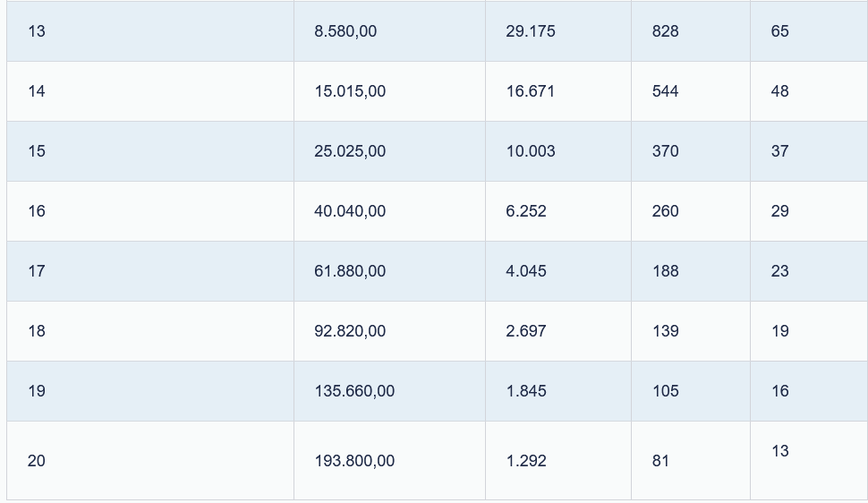Screen dimensions: 868x503
Task: Click the cell with 188
Action: pos(665,271)
